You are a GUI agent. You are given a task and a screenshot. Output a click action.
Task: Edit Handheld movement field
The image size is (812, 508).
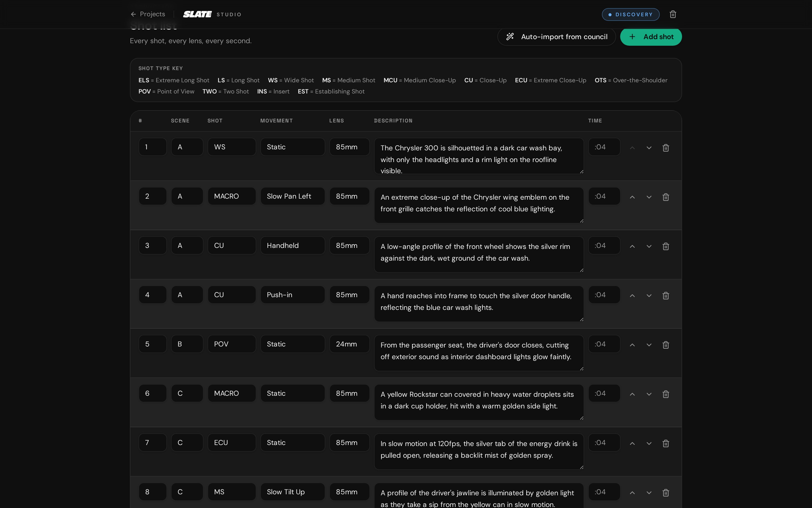[x=293, y=246]
